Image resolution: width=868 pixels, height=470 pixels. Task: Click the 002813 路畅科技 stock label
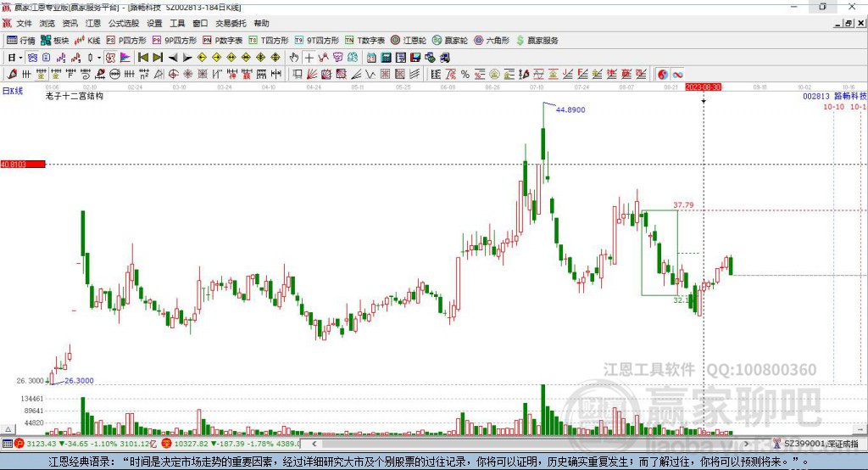(x=835, y=97)
